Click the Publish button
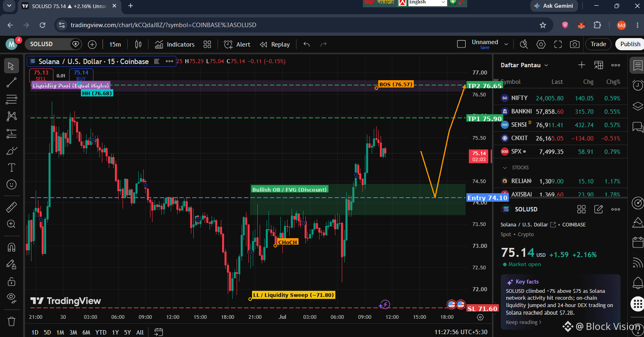 point(630,44)
